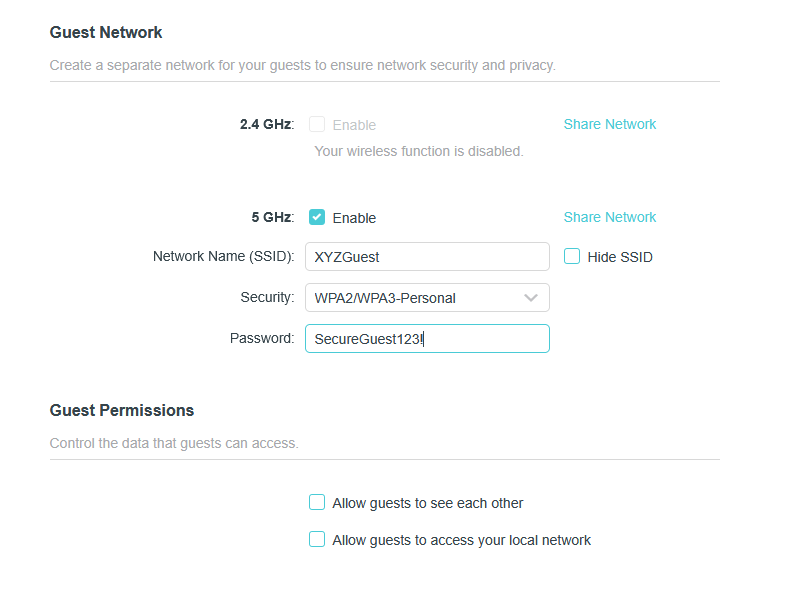Click the Guest Permissions heading
Image resolution: width=806 pixels, height=592 pixels.
click(122, 410)
